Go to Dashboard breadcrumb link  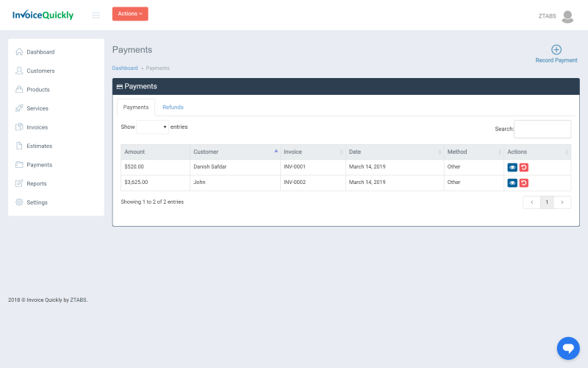coord(125,68)
